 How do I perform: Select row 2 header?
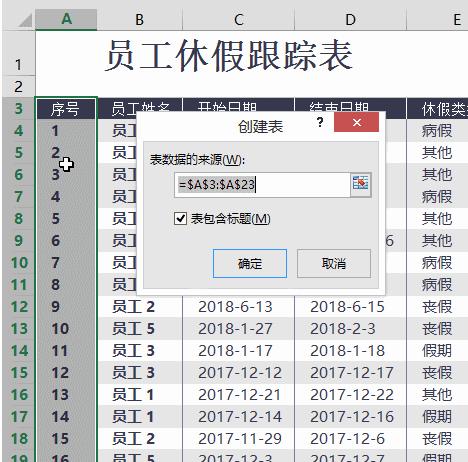(18, 87)
